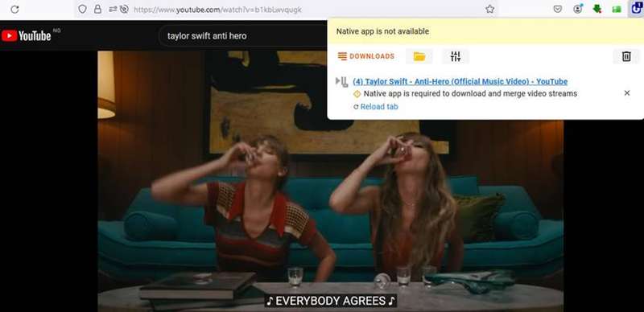The width and height of the screenshot is (644, 312).
Task: Click the native app required warning message
Action: [470, 93]
